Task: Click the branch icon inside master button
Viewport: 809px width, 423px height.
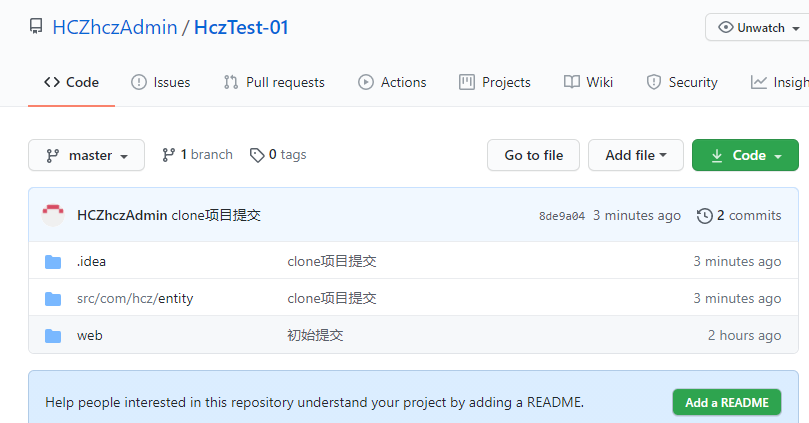Action: coord(52,156)
